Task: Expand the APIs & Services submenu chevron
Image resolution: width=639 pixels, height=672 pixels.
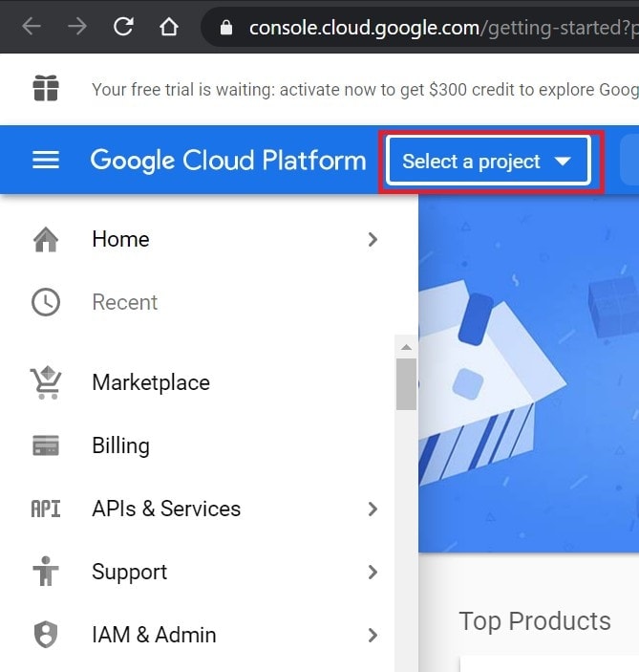Action: click(x=373, y=509)
